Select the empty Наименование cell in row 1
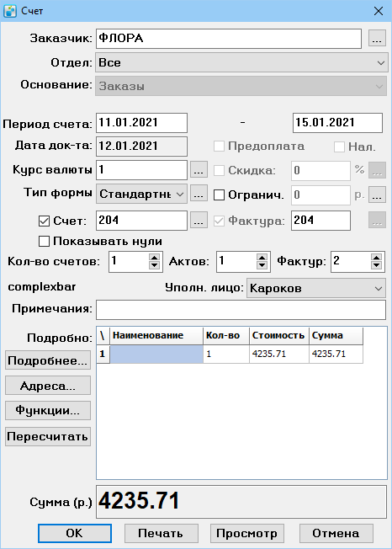Image resolution: width=392 pixels, height=549 pixels. [x=156, y=354]
